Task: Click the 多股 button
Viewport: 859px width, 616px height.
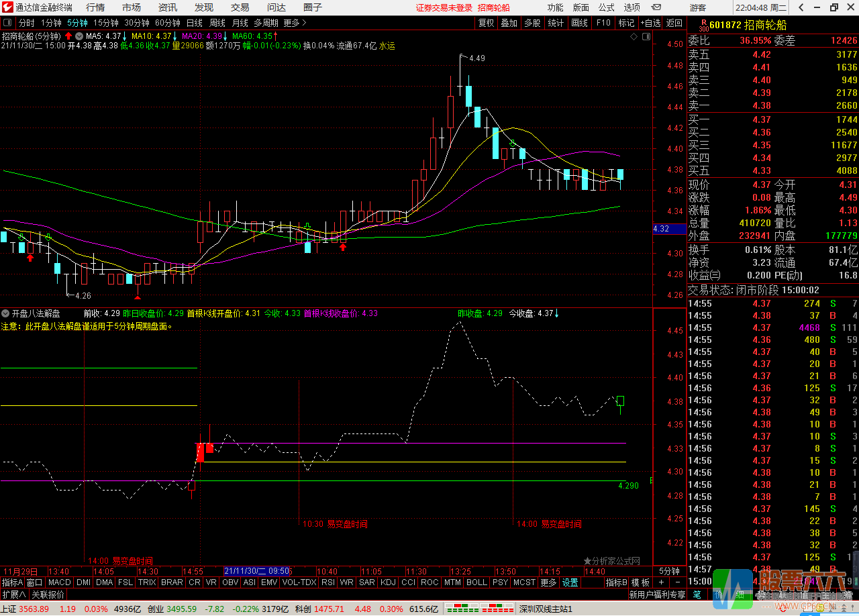Action: (532, 23)
